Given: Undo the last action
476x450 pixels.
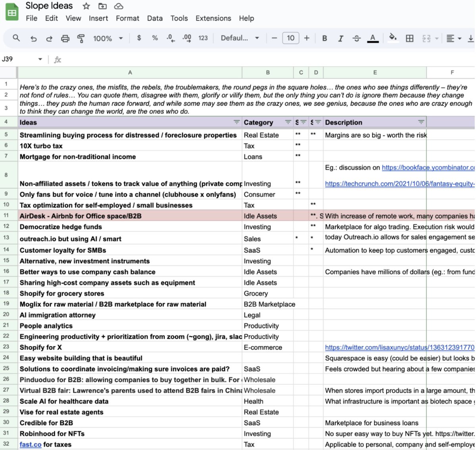Looking at the screenshot, I should 34,38.
